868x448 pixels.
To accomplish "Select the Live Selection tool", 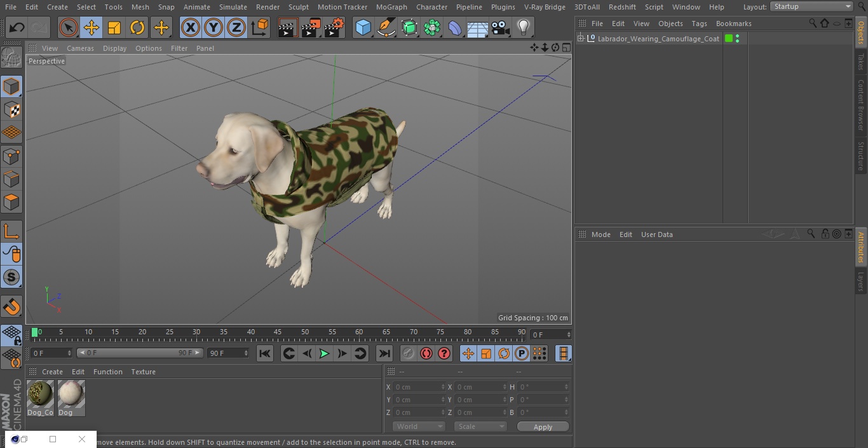I will coord(68,27).
